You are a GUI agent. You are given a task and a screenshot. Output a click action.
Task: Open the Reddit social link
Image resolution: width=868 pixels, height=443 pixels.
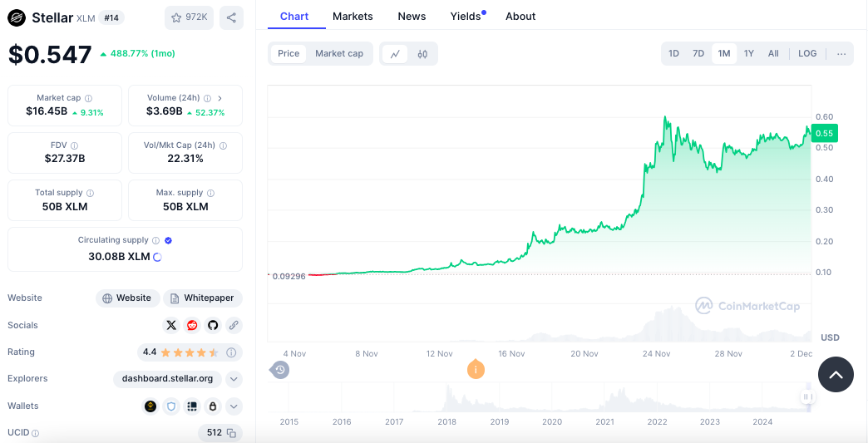click(x=192, y=325)
